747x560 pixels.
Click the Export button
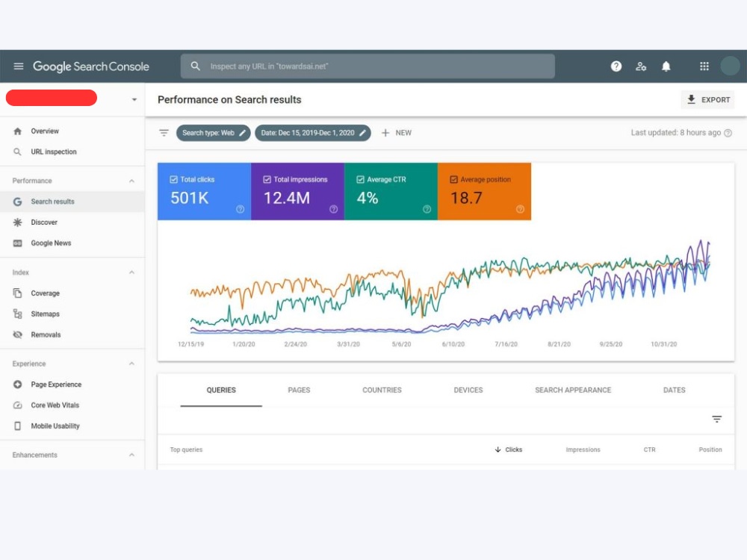coord(707,99)
